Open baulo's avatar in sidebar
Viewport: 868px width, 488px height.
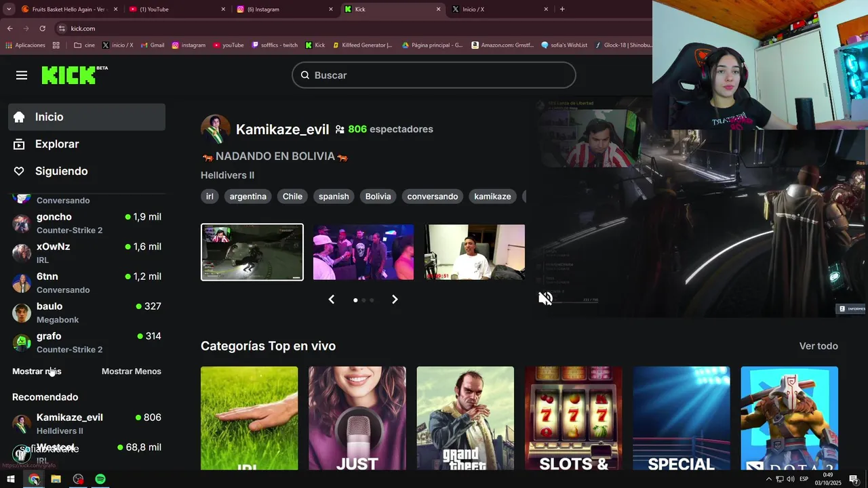pyautogui.click(x=22, y=312)
